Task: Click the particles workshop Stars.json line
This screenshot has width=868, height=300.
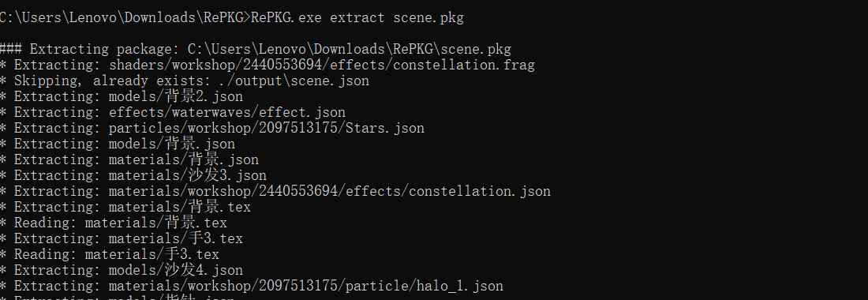Action: (212, 129)
